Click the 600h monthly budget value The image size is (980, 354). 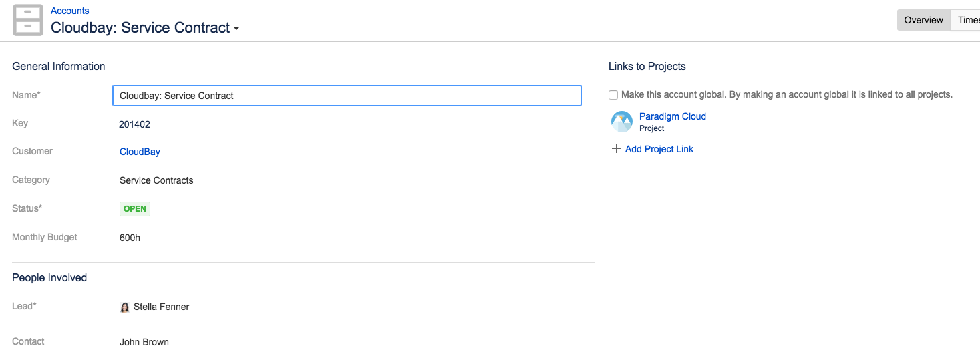tap(130, 238)
